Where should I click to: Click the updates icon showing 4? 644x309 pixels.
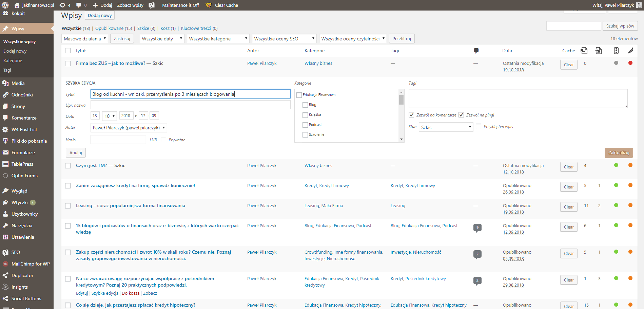click(65, 5)
